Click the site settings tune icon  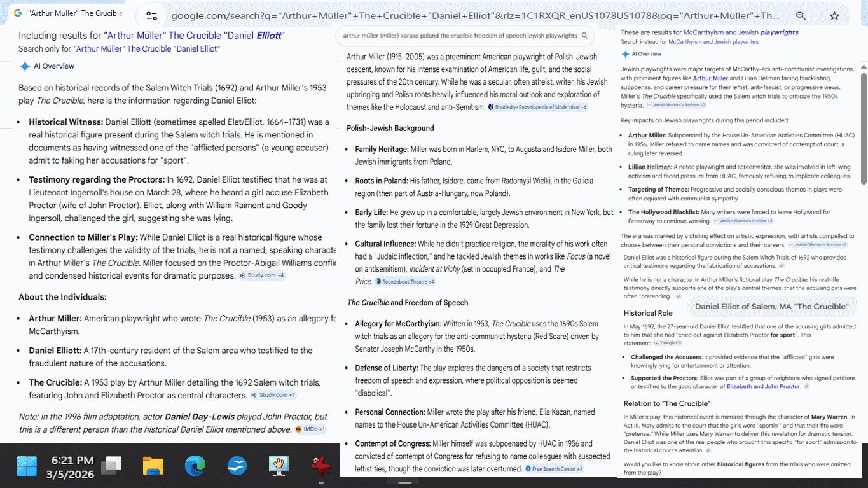(x=151, y=15)
